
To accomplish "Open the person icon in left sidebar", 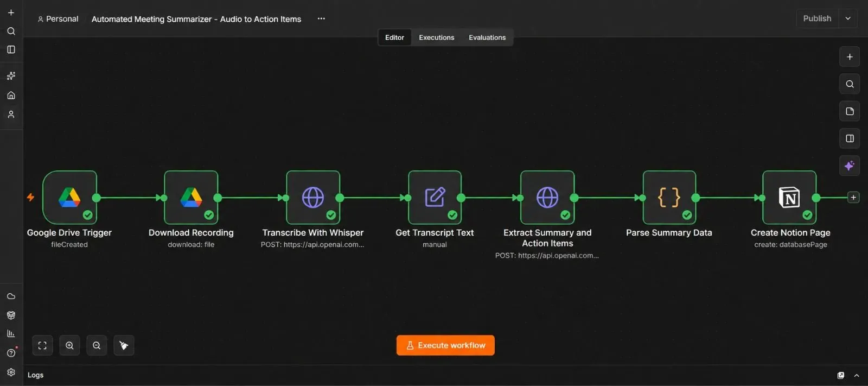I will [11, 115].
